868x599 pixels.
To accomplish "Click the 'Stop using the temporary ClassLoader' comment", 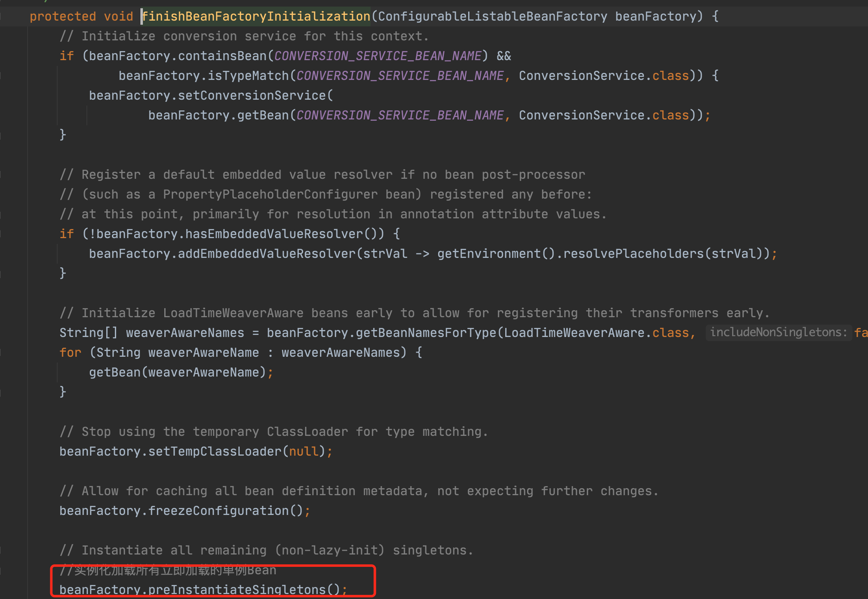I will (x=273, y=432).
